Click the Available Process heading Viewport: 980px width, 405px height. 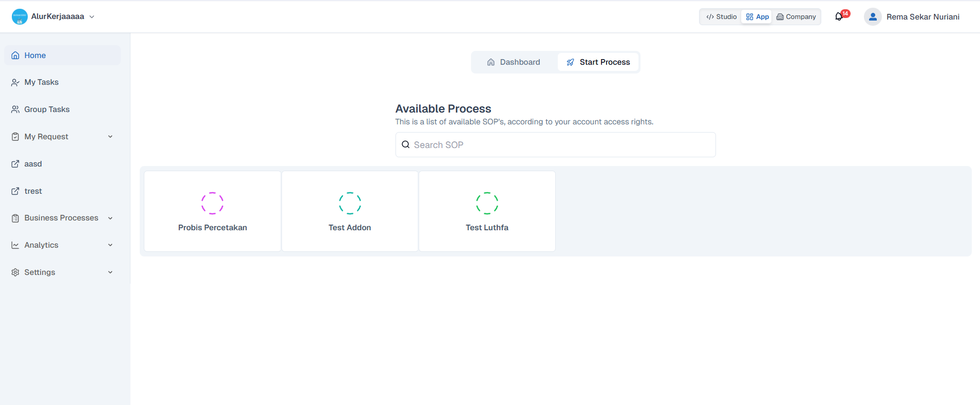(443, 109)
